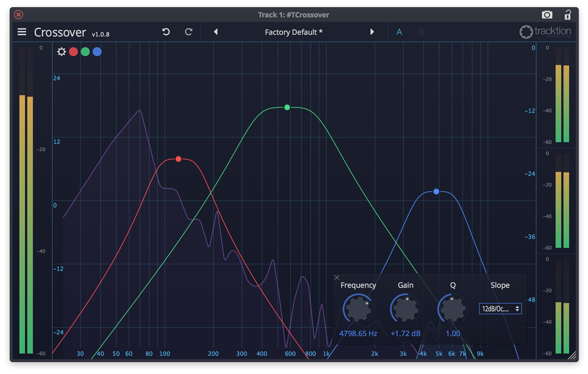Open the plugin settings gear icon
Image resolution: width=588 pixels, height=374 pixels.
(61, 51)
